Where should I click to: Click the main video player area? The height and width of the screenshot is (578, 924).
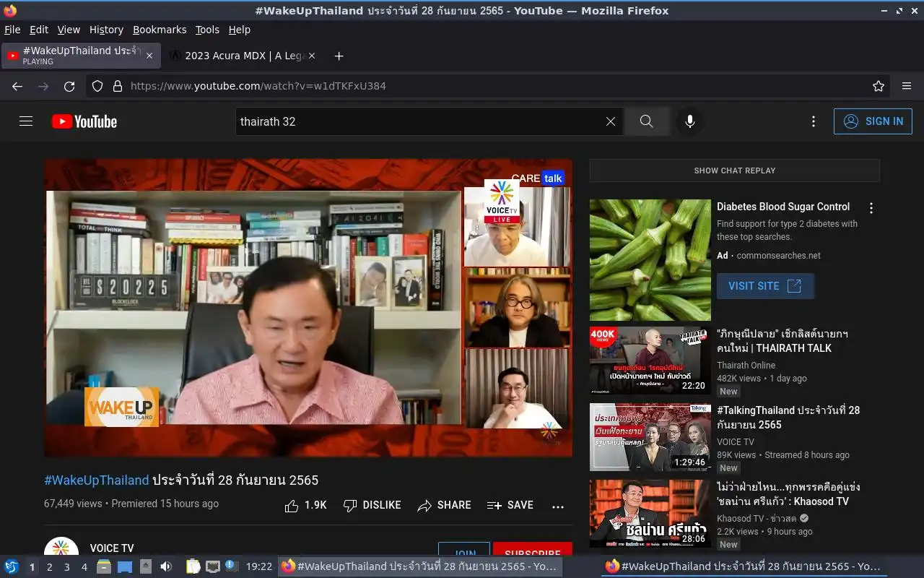(x=308, y=308)
